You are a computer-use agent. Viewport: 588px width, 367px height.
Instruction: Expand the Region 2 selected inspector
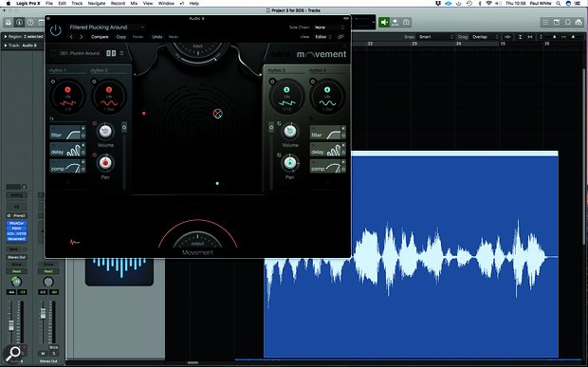coord(6,37)
